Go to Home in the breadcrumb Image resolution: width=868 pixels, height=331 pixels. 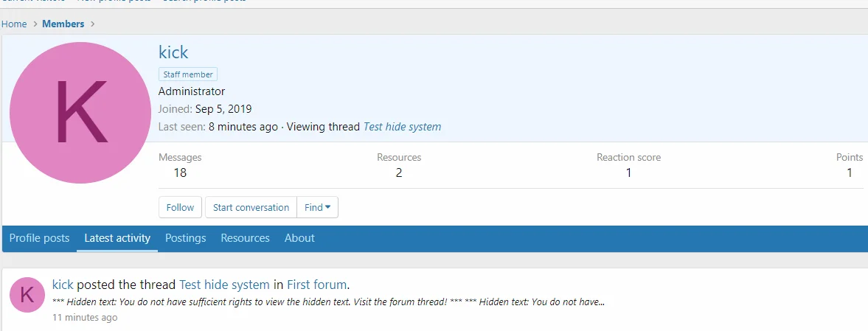[14, 24]
